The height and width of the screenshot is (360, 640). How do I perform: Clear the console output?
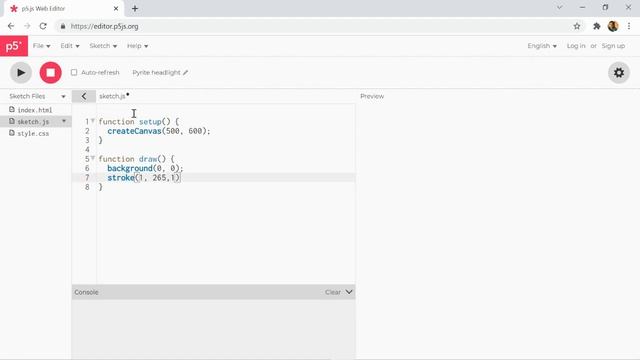point(333,292)
